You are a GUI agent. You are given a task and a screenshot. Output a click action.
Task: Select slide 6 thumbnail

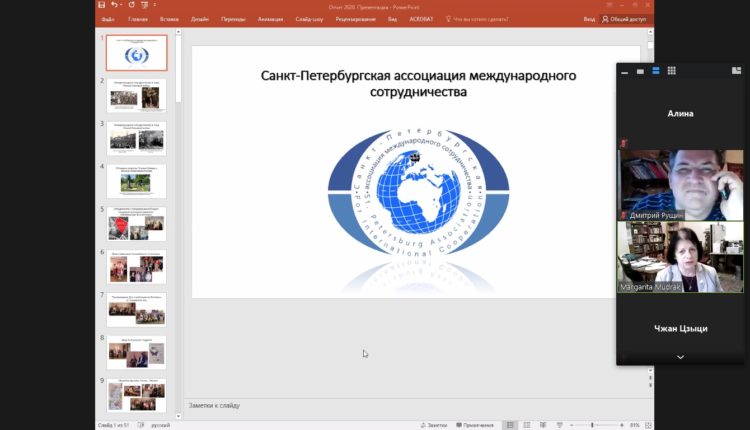click(x=136, y=267)
